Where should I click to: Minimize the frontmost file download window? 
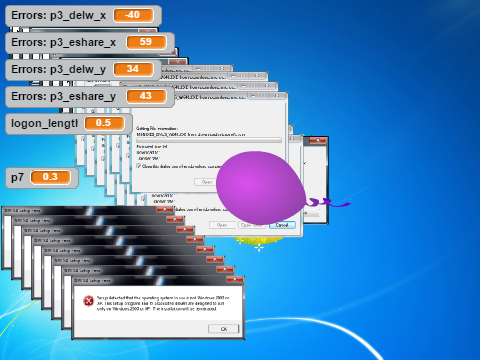254,96
